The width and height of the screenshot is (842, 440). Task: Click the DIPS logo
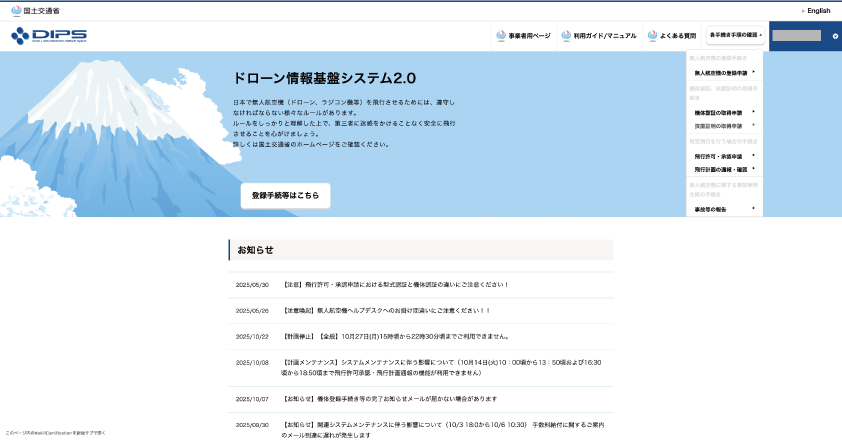pos(49,36)
